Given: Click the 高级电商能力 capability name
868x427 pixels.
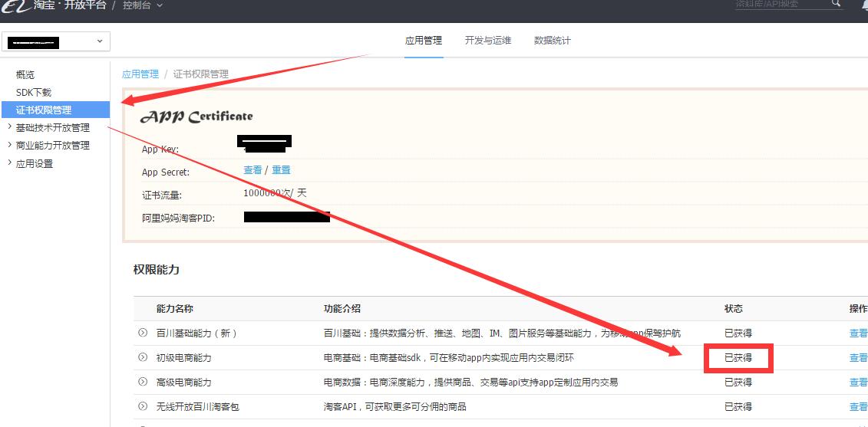Looking at the screenshot, I should coord(183,383).
